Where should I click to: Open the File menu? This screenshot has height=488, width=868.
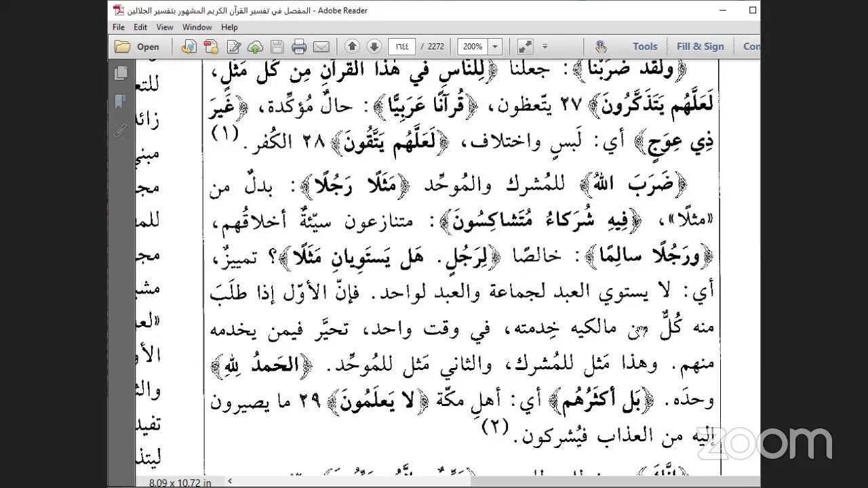119,27
